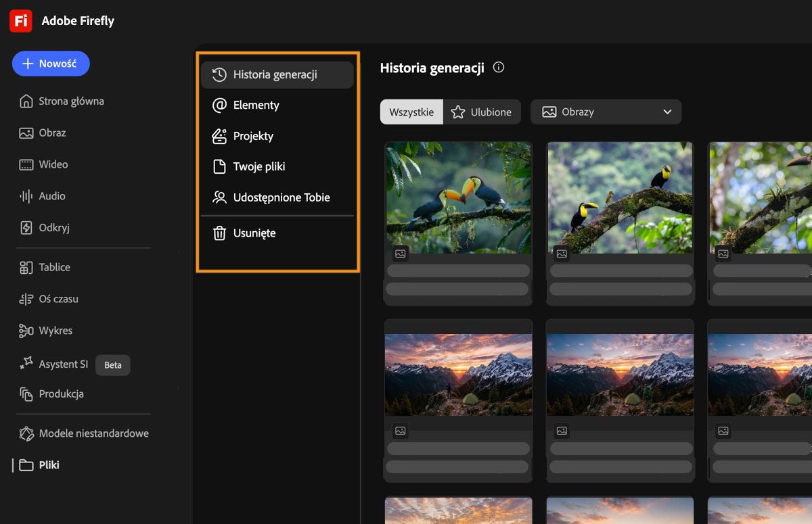
Task: Click the Historia generacji page heading
Action: tap(432, 68)
